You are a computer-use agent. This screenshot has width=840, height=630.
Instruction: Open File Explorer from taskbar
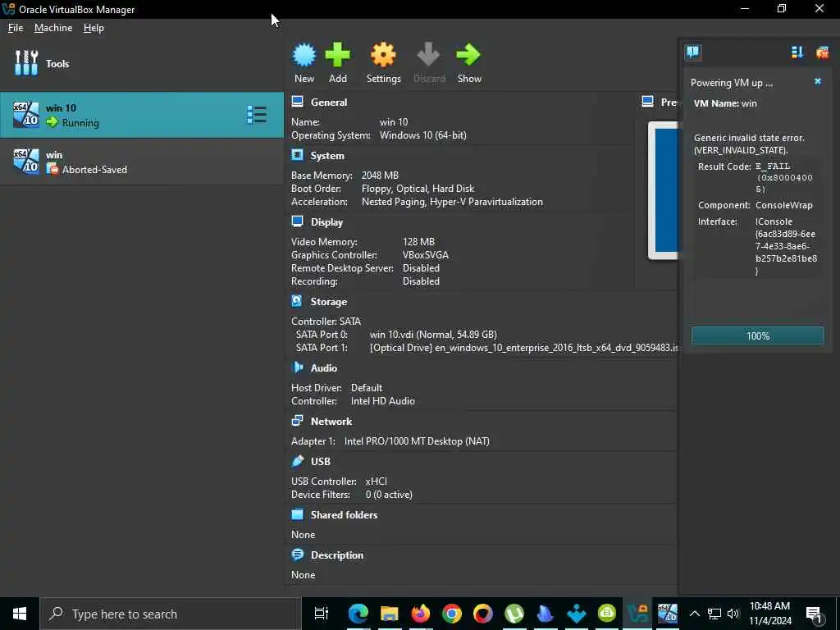tap(390, 614)
